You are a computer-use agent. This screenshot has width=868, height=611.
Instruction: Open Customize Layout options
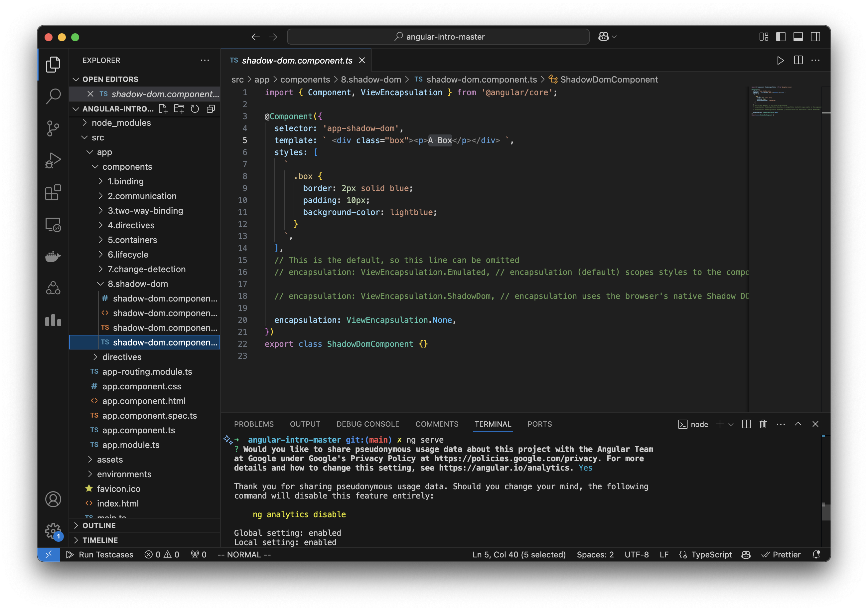tap(764, 37)
